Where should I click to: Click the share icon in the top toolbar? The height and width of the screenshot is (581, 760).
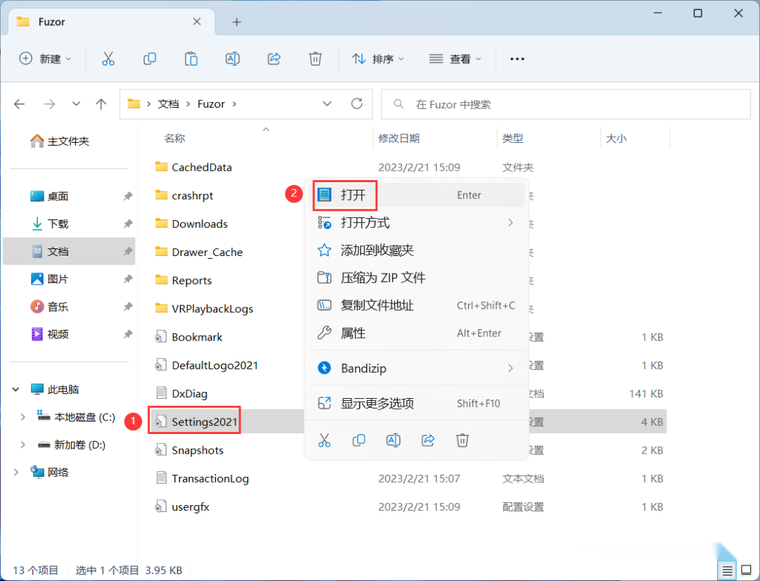pyautogui.click(x=274, y=59)
